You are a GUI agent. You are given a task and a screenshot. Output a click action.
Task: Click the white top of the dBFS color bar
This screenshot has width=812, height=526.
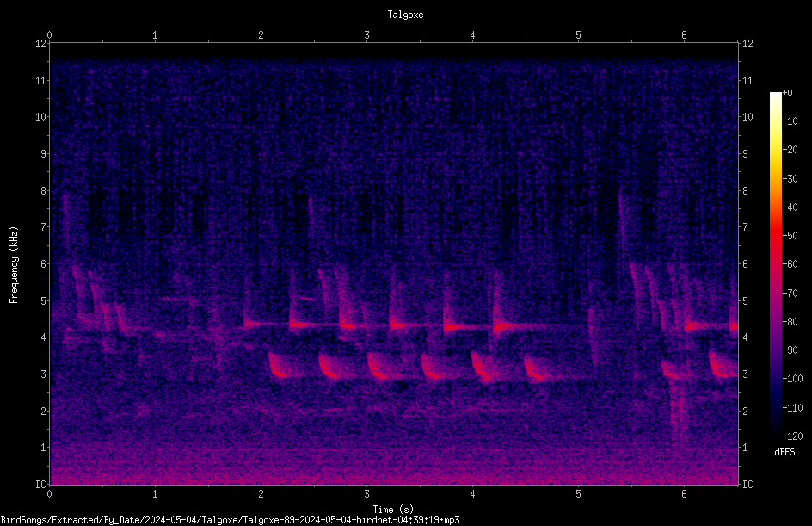(776, 96)
